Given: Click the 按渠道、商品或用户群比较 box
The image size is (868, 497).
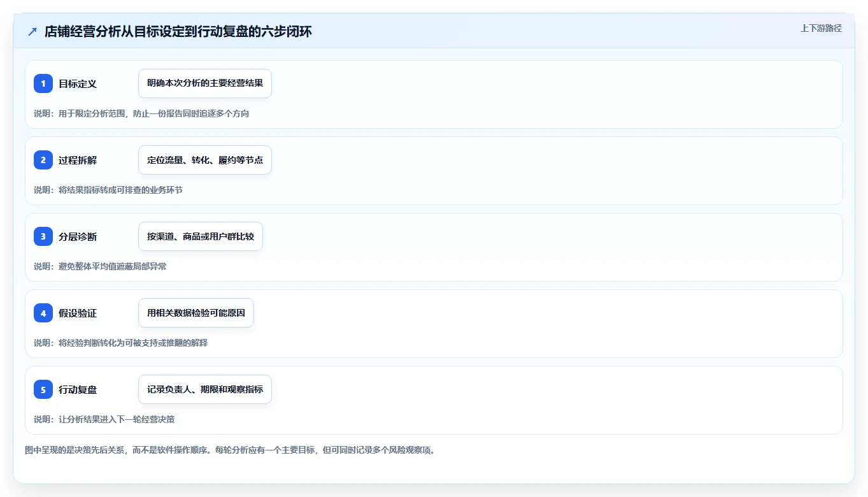Looking at the screenshot, I should pyautogui.click(x=201, y=236).
